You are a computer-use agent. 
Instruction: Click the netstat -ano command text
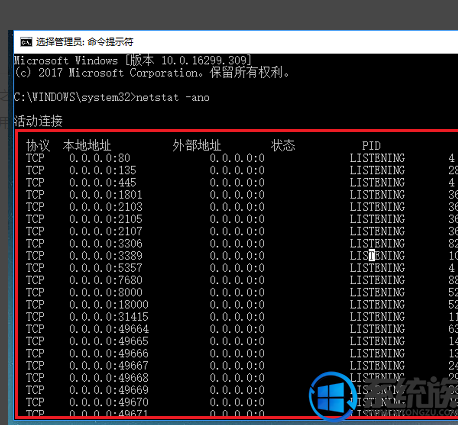[173, 97]
